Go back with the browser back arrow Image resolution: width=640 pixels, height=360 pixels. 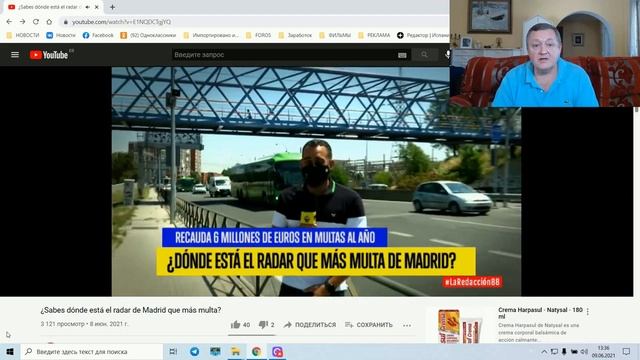click(x=9, y=22)
